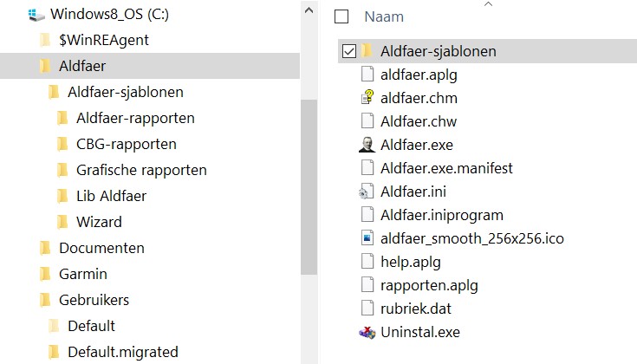The width and height of the screenshot is (637, 364).
Task: Toggle the select-all checkbox beside Naam
Action: click(341, 16)
